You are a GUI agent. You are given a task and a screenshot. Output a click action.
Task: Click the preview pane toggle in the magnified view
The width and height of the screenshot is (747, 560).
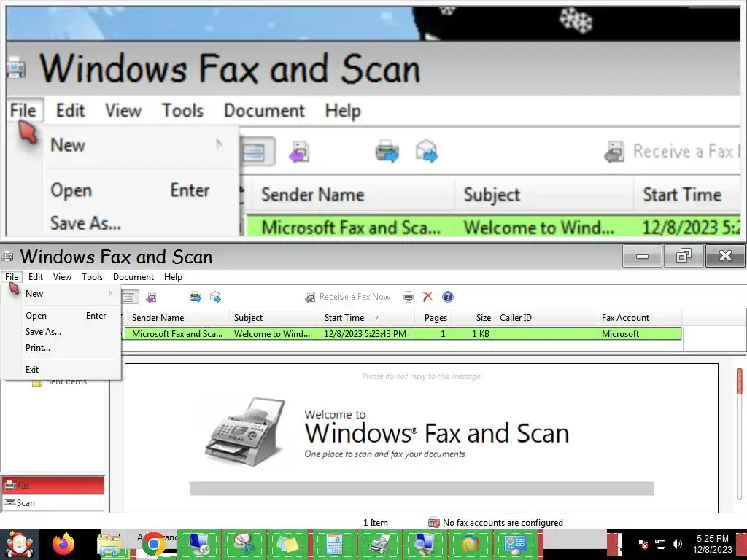click(258, 152)
